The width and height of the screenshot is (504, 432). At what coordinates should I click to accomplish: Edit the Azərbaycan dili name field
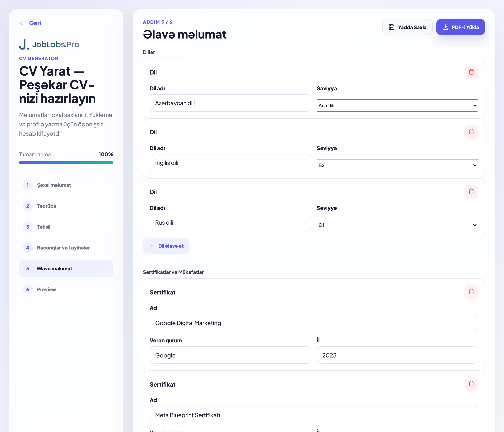230,103
